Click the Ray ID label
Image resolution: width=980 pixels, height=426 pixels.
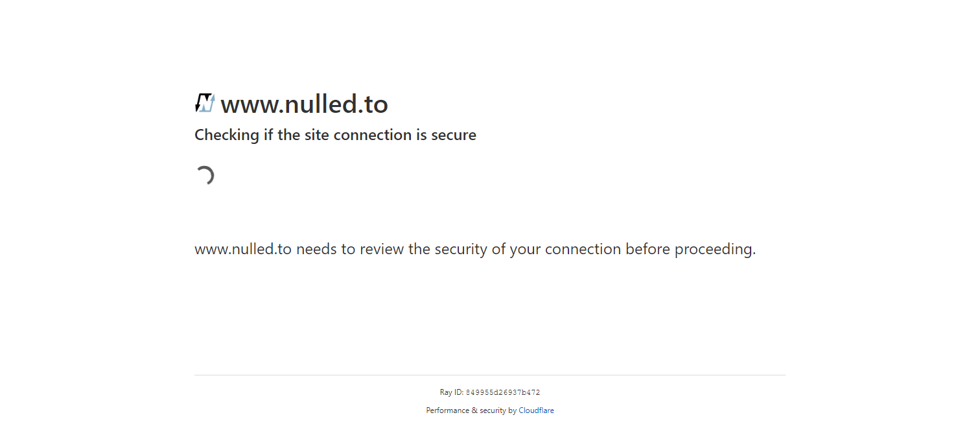(451, 392)
